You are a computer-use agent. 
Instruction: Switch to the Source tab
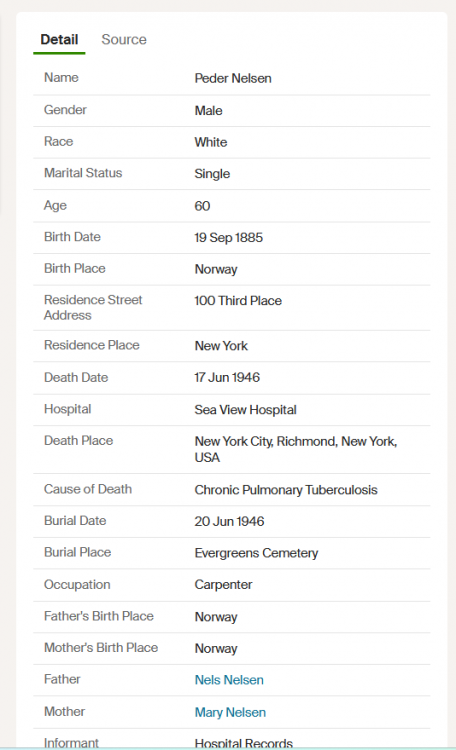124,40
